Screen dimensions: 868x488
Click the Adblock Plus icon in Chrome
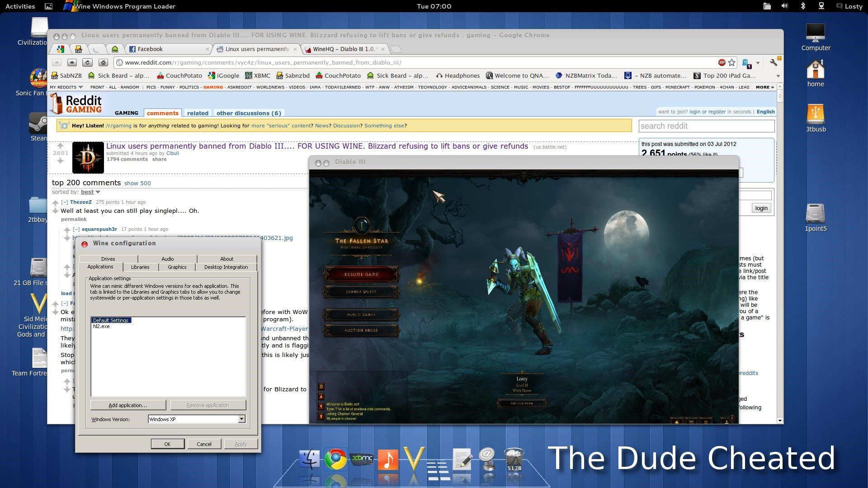722,62
